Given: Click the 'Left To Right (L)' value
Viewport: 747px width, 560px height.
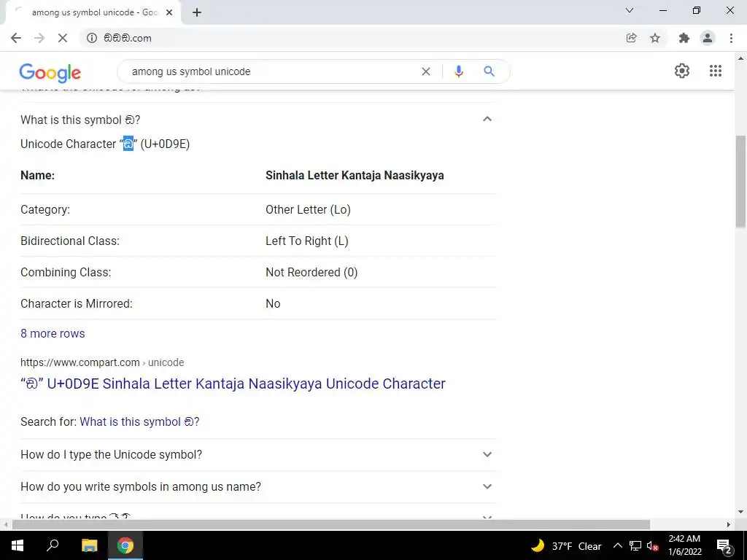Looking at the screenshot, I should (x=307, y=241).
